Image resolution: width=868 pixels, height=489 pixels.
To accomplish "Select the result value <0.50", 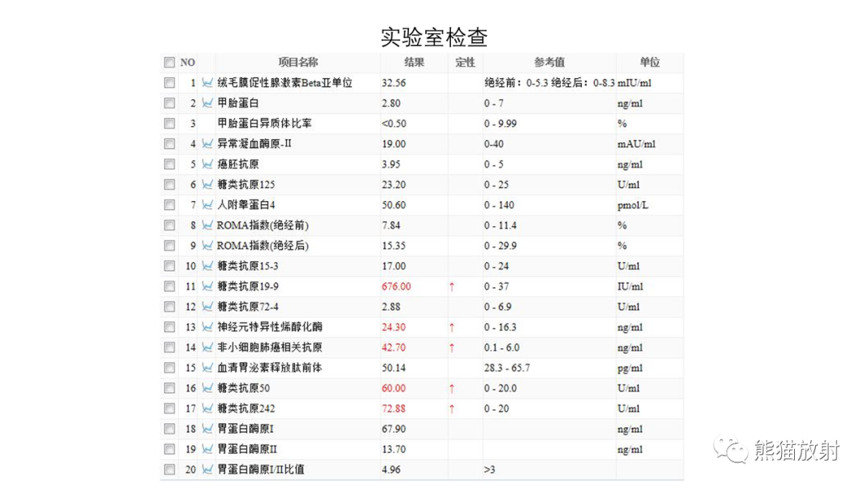I will (x=394, y=124).
